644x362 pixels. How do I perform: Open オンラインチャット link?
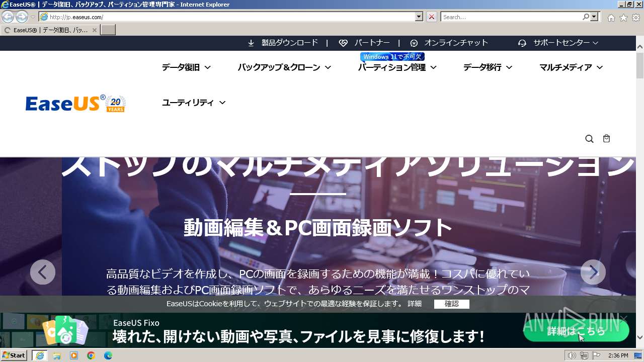pos(456,43)
